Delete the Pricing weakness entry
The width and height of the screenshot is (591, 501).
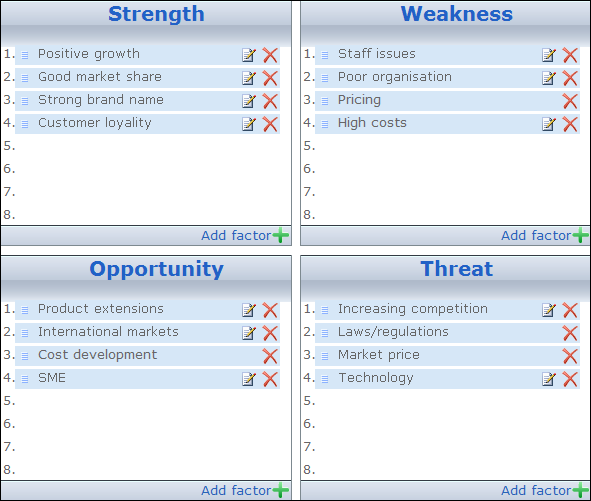[570, 101]
